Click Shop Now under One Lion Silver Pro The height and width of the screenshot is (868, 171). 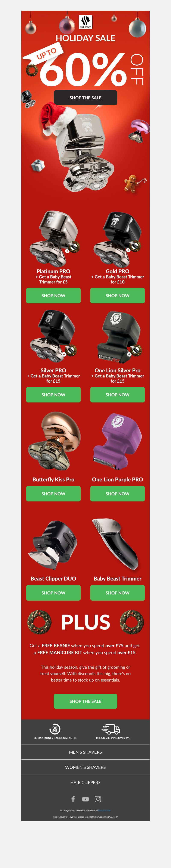tap(117, 395)
